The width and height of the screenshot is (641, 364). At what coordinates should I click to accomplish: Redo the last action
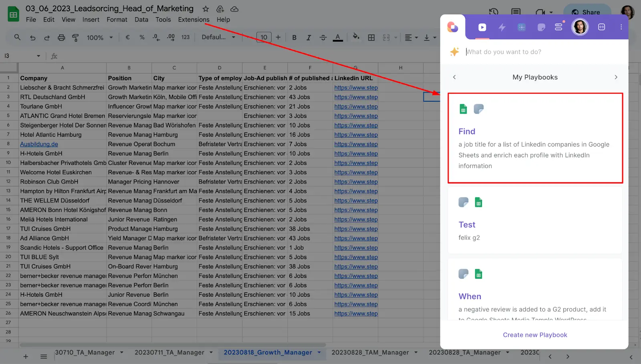coord(47,38)
